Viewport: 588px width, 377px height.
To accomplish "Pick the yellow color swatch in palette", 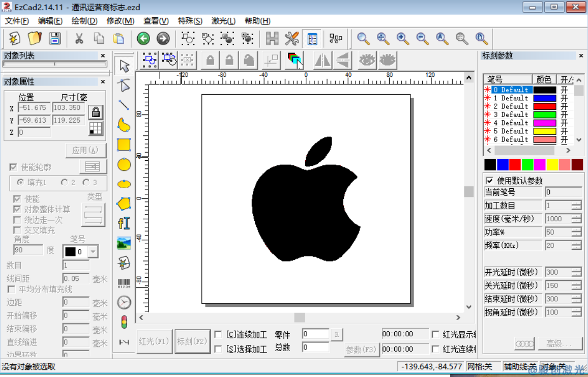I will (x=552, y=165).
